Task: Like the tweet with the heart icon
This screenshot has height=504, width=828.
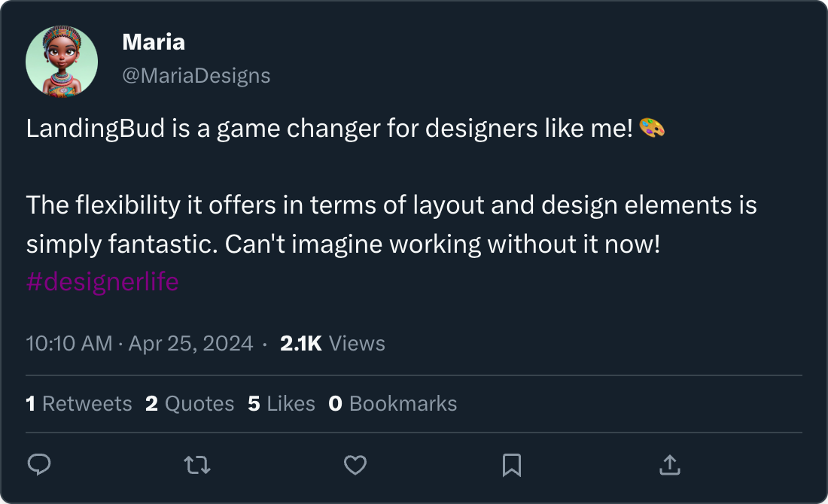Action: pos(355,466)
